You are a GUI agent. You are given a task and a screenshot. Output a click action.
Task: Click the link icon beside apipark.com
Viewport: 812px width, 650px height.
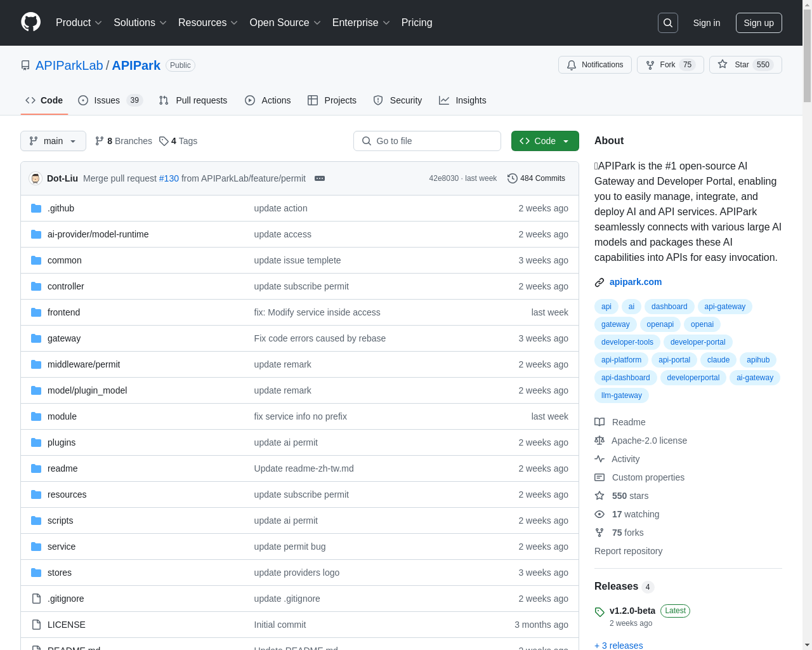coord(599,282)
